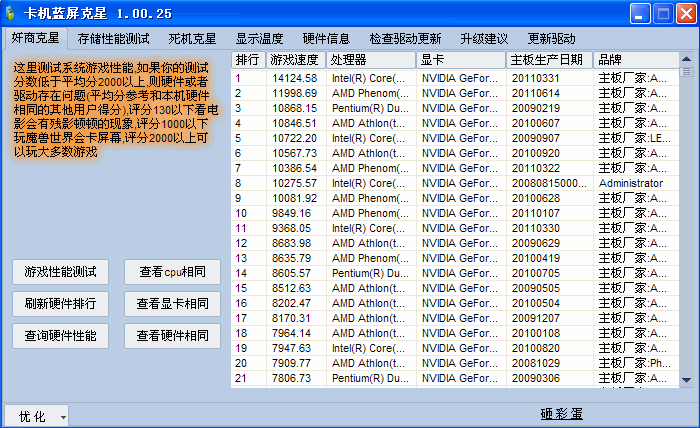The height and width of the screenshot is (428, 700).
Task: Click the 查询硬件性能 button
Action: click(x=60, y=336)
